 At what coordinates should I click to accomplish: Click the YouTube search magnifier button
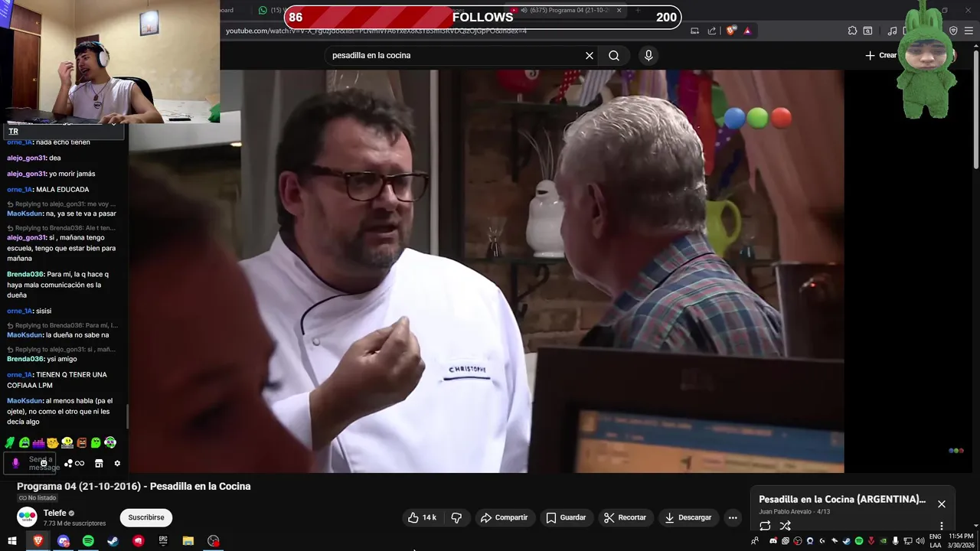pos(614,56)
